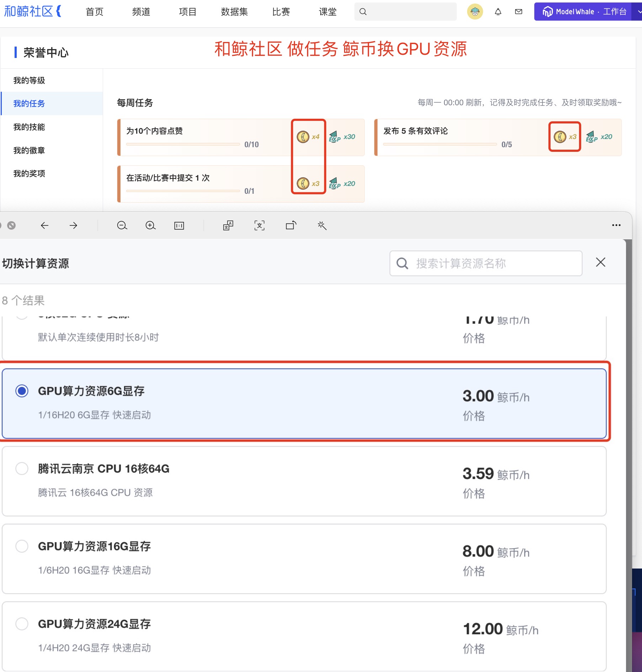This screenshot has height=672, width=642.
Task: Click the translate image icon
Action: (228, 225)
